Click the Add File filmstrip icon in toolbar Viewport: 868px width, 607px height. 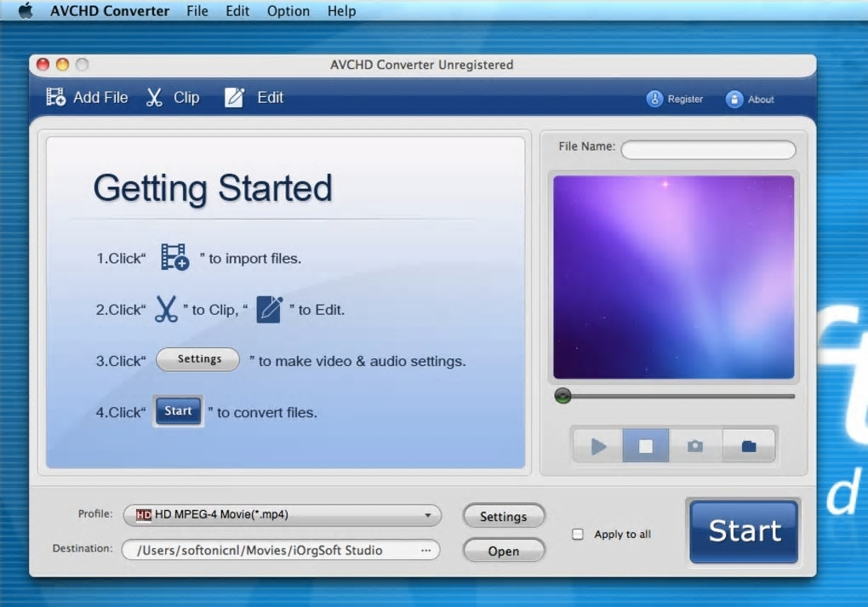(x=56, y=97)
